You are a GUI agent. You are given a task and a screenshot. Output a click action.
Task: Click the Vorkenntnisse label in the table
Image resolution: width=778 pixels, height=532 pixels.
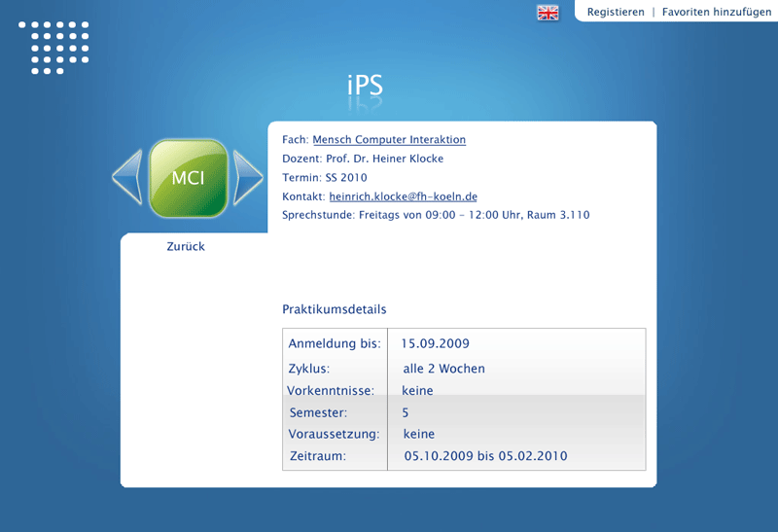click(x=330, y=391)
